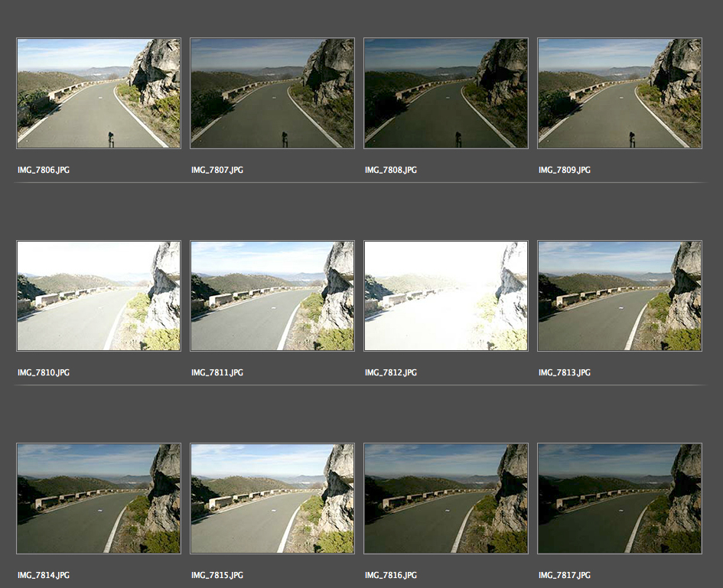Viewport: 723px width, 588px height.
Task: Click the IMG_7806.JPG filename label
Action: point(44,170)
